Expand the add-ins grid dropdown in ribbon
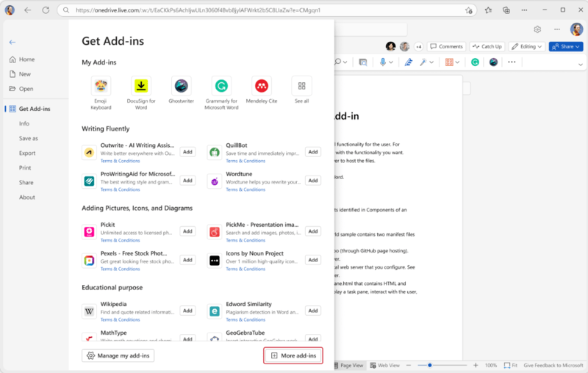588x373 pixels. pyautogui.click(x=457, y=62)
